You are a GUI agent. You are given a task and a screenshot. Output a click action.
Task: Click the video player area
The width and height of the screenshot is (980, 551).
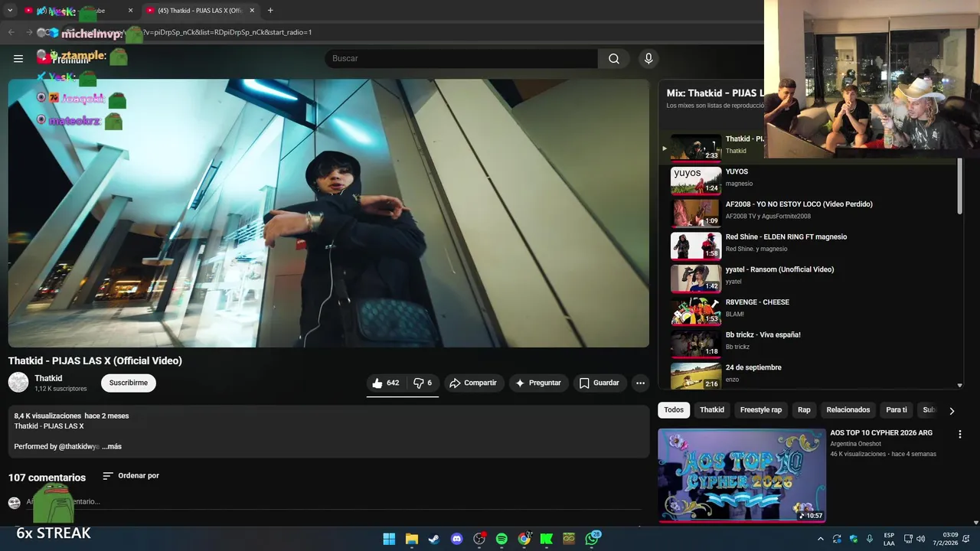pos(328,214)
